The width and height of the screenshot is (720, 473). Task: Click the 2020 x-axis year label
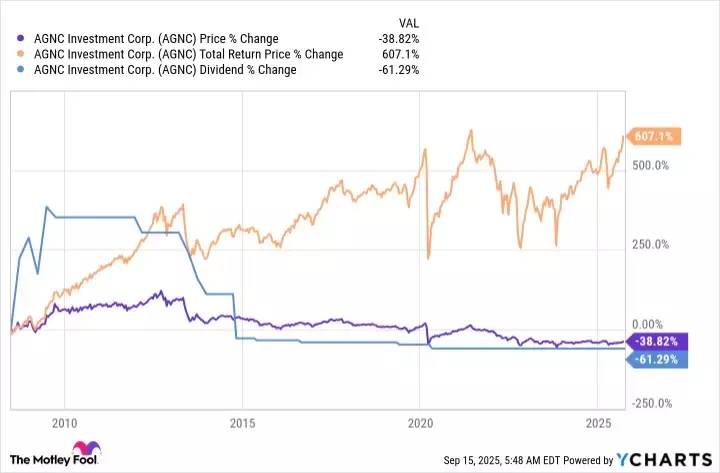coord(419,423)
